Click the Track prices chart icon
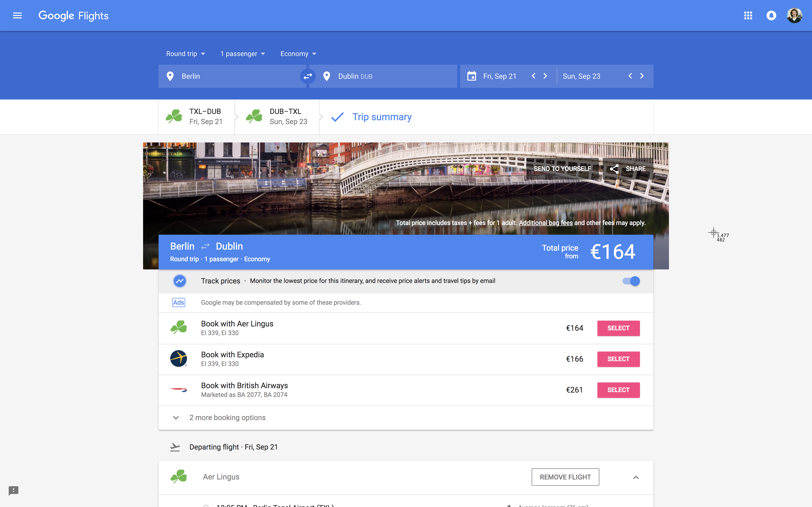Viewport: 812px width, 507px height. tap(180, 281)
